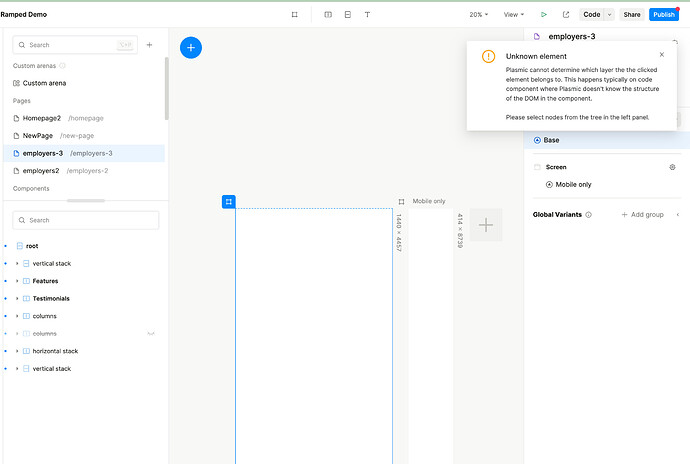Open the Homepage2 page
The image size is (690, 464).
(84, 118)
